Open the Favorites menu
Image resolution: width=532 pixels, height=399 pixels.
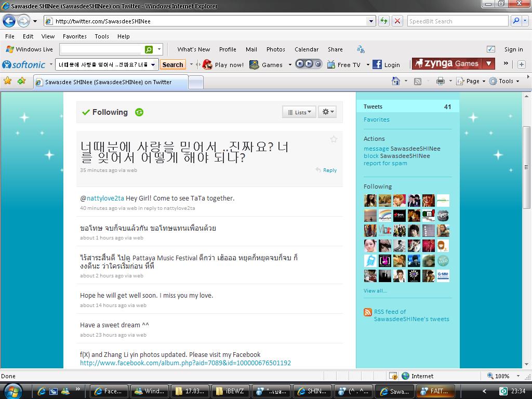point(75,36)
